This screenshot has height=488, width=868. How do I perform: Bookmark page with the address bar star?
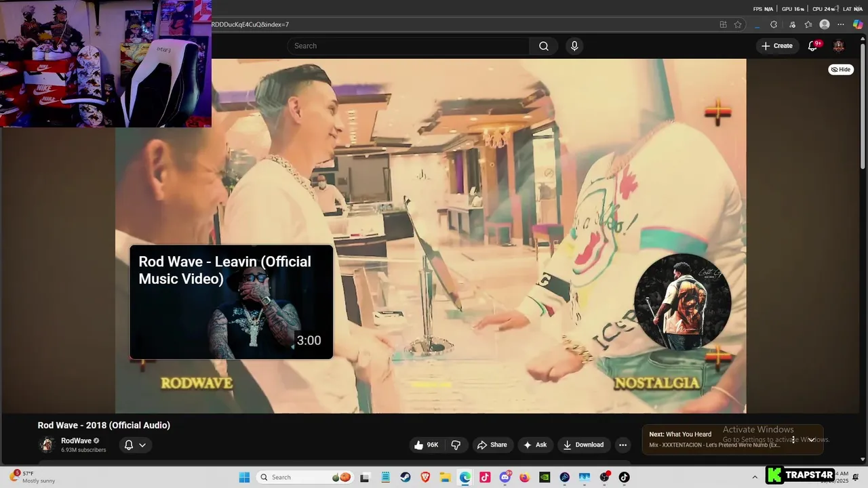click(x=738, y=24)
